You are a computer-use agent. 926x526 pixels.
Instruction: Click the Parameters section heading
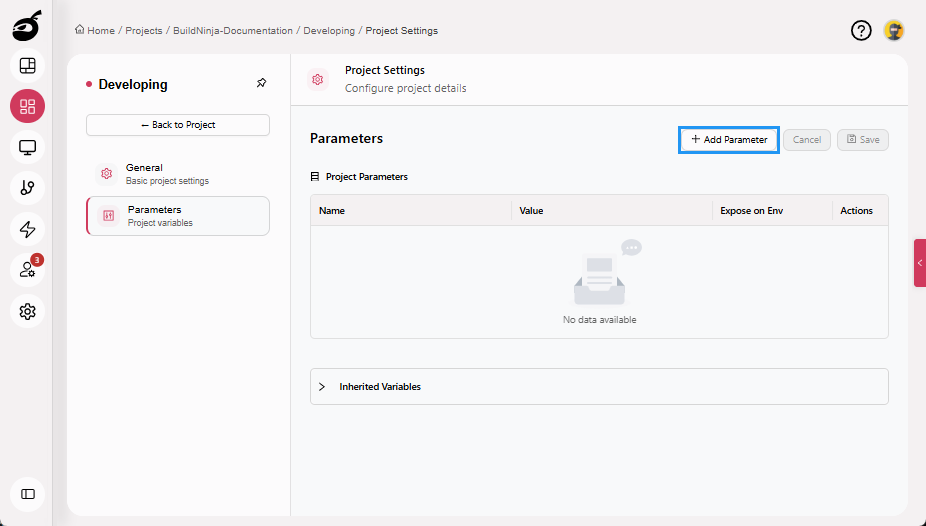(346, 139)
